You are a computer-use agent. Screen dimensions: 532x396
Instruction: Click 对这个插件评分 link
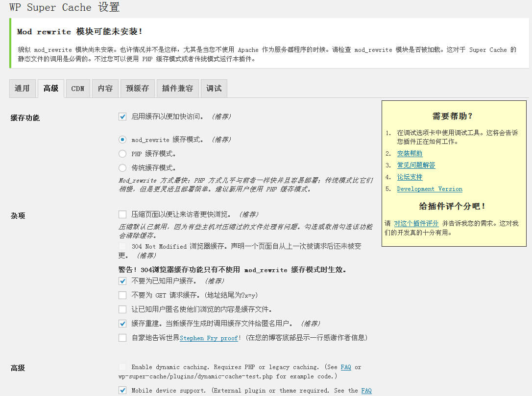pos(416,223)
